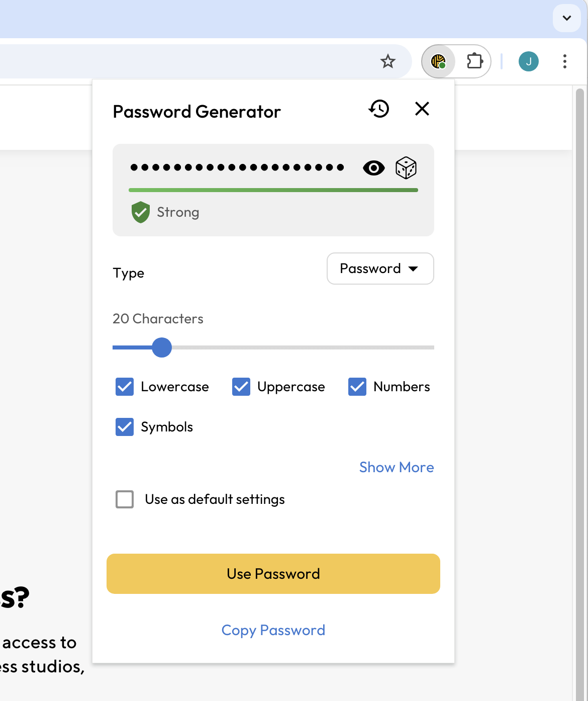Screen dimensions: 588x701
Task: Uncheck the Uppercase checkbox
Action: [241, 387]
